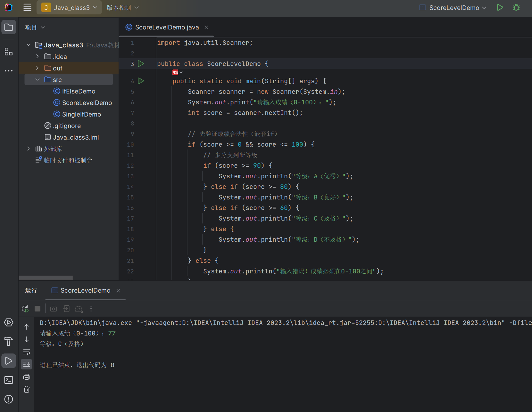
Task: Run ScoreLevelDemo with the top green play button
Action: (500, 8)
